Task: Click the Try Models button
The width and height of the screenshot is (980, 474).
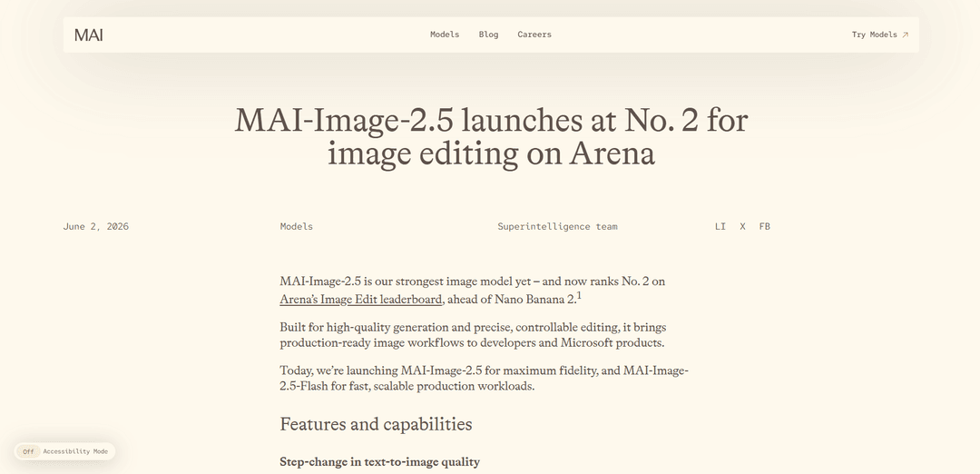Action: click(880, 35)
